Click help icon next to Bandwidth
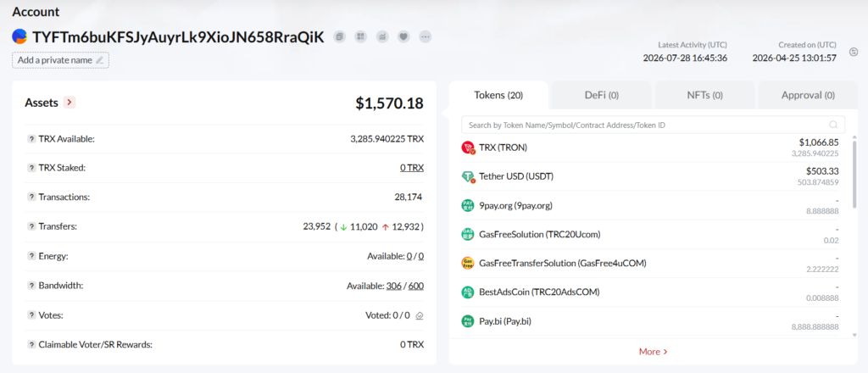This screenshot has width=868, height=373. coord(31,287)
